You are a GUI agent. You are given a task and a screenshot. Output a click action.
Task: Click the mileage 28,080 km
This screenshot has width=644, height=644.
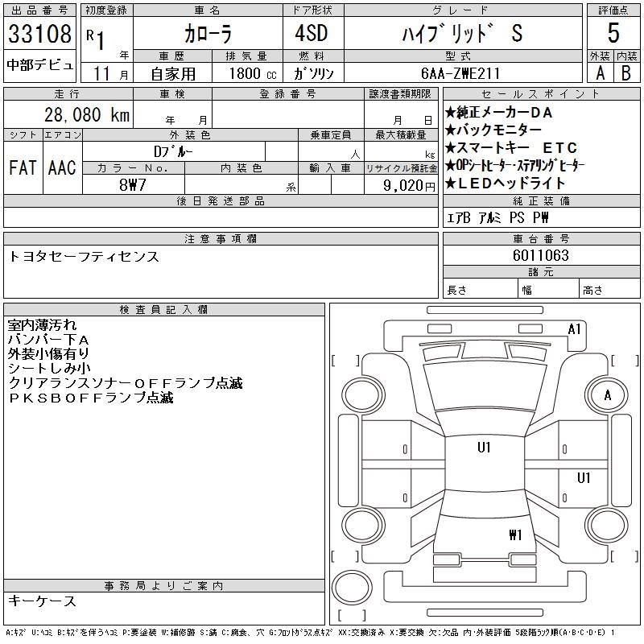[87, 115]
